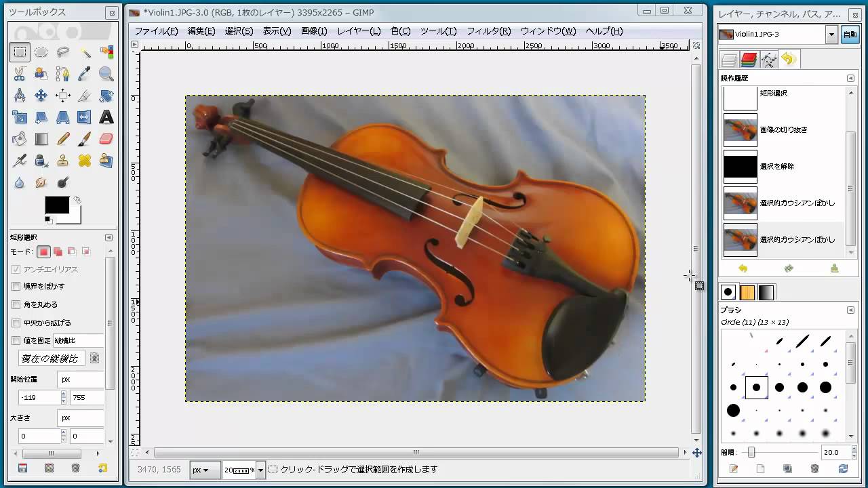Select the Color Picker eyedropper tool

pyautogui.click(x=85, y=74)
